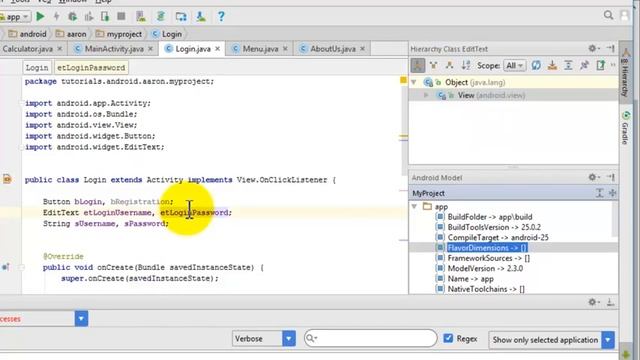Click the Login structure breadcrumb
Screen dimensions: 640x360
tap(37, 67)
